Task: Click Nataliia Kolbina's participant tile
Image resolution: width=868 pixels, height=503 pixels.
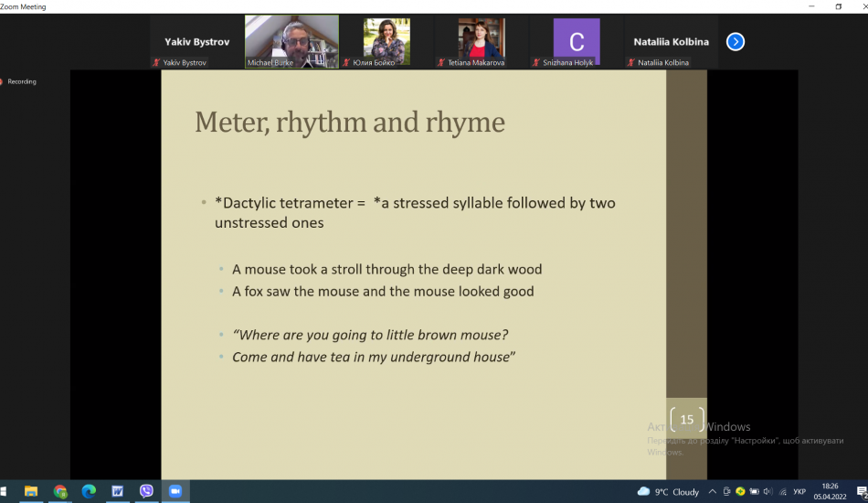Action: (670, 41)
